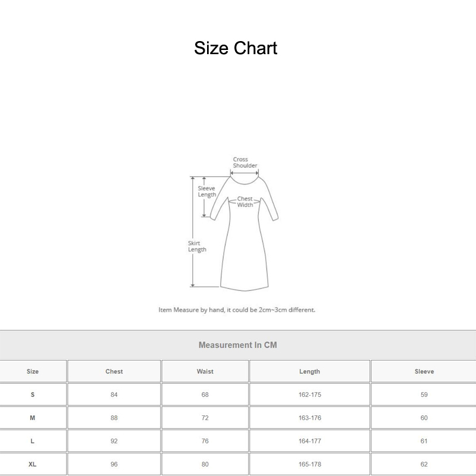Select the Waist column header

[204, 371]
